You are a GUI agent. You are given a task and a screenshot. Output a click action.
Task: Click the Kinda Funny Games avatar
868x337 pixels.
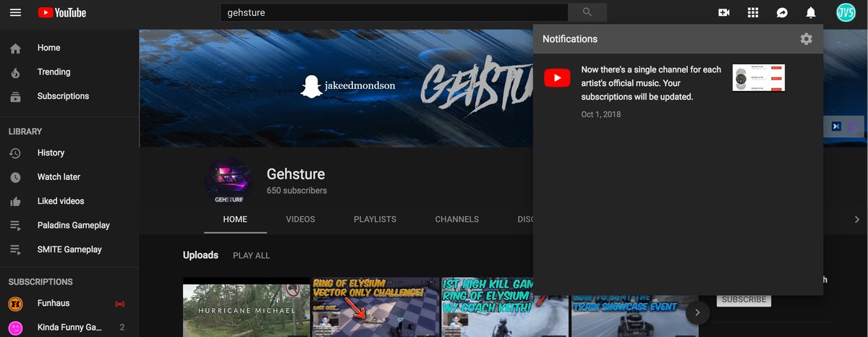pos(15,328)
